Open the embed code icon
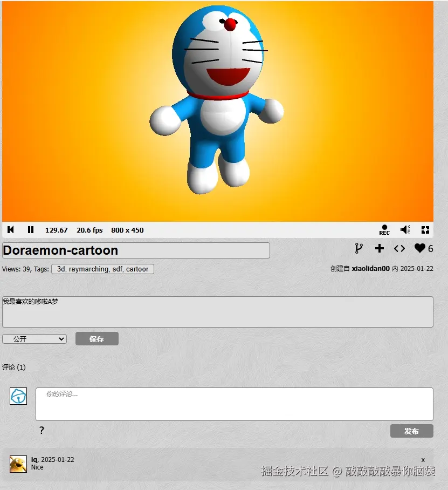 pos(399,248)
